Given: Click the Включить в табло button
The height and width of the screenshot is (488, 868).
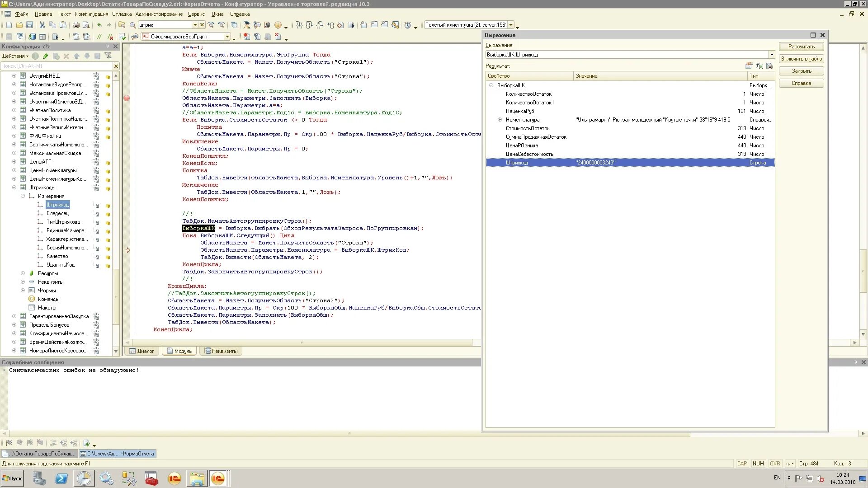Looking at the screenshot, I should click(801, 59).
